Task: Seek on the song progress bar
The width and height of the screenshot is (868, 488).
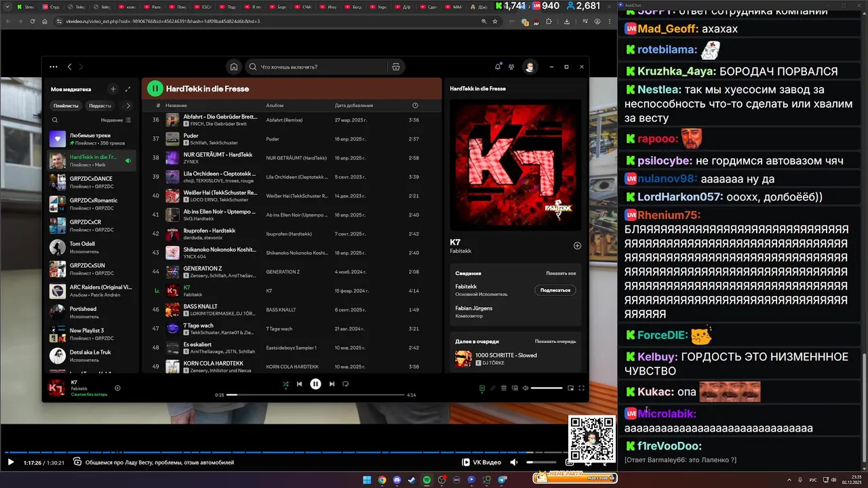Action: [315, 394]
